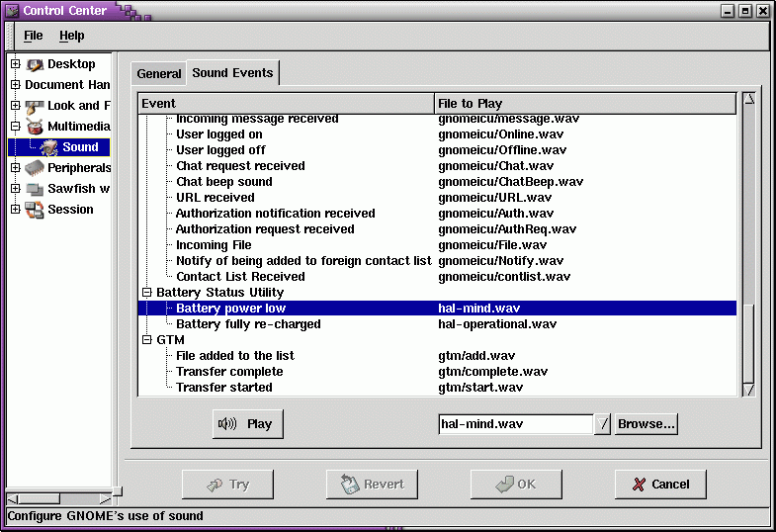This screenshot has width=776, height=532.
Task: Open the File menu
Action: point(34,36)
